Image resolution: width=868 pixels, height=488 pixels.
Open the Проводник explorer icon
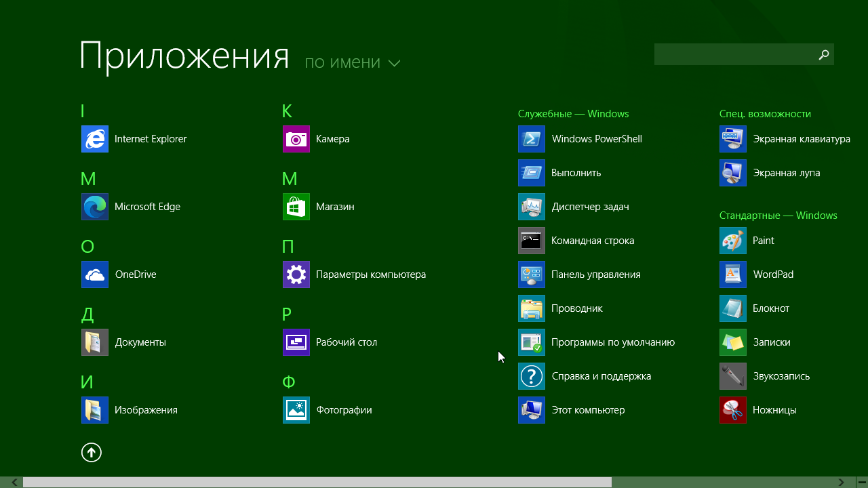coord(532,308)
